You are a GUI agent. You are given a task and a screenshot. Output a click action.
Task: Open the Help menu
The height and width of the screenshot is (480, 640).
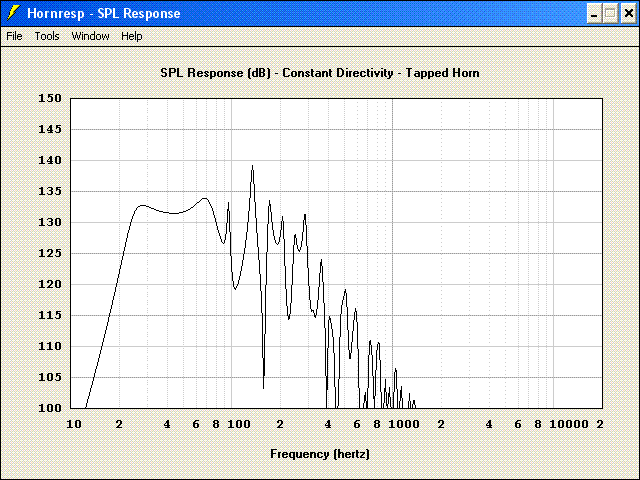(x=131, y=36)
